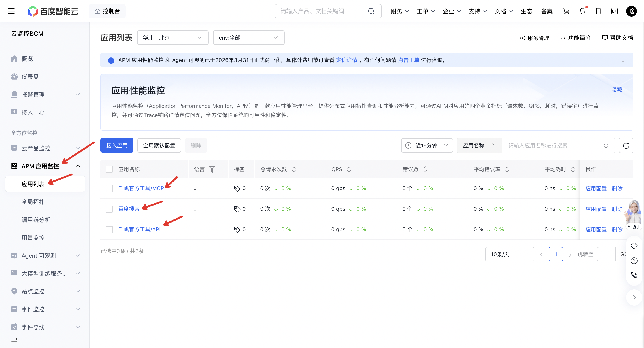Open the 全局拓扑 sidebar item
This screenshot has width=644, height=348.
tap(33, 202)
